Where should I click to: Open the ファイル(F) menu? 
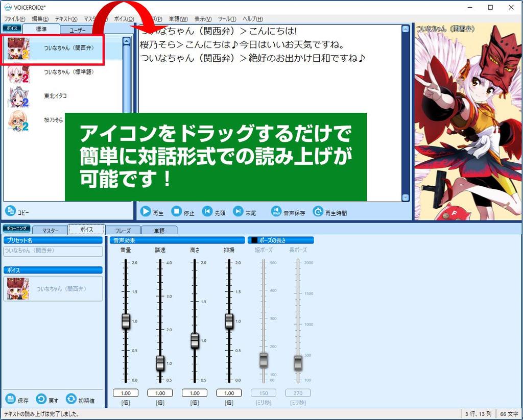pos(14,19)
